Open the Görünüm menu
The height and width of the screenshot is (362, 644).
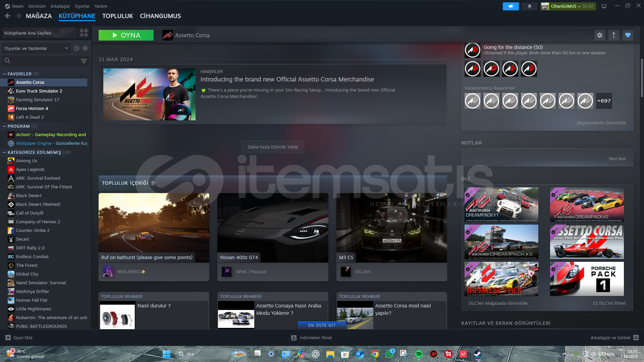coord(37,6)
